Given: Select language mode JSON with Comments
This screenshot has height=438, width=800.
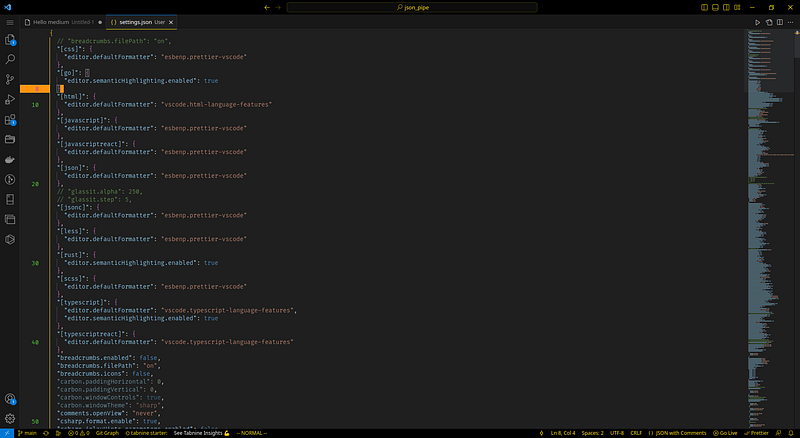Looking at the screenshot, I should tap(677, 433).
